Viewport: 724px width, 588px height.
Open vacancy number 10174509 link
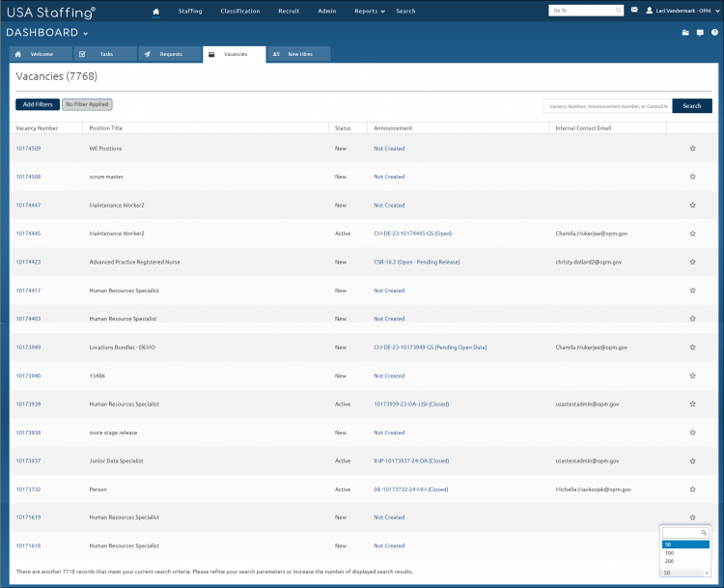28,149
